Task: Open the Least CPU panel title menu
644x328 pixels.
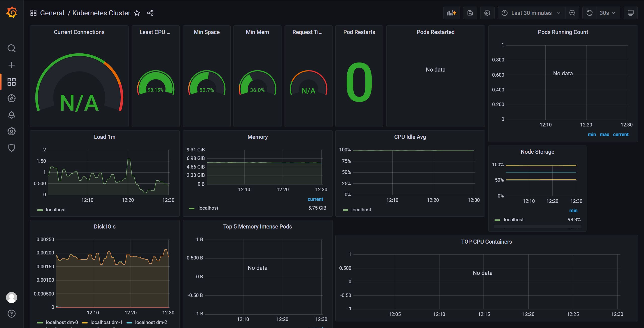Action: (x=155, y=32)
